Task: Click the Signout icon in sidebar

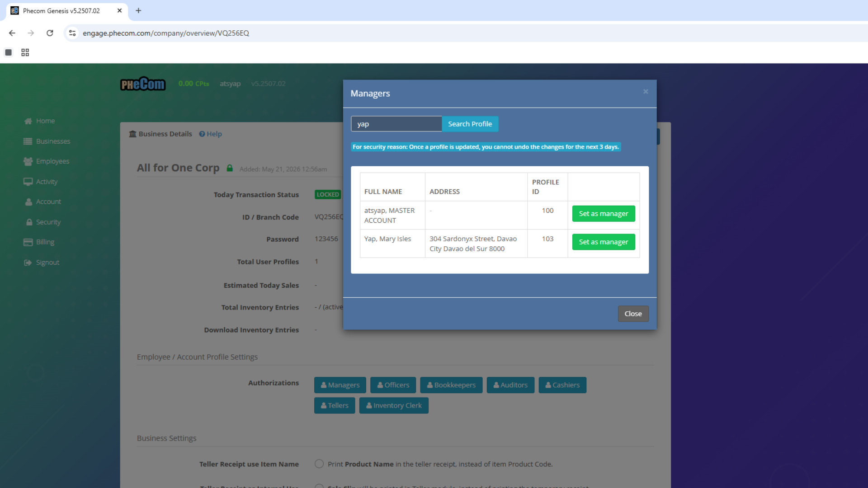Action: pos(28,263)
